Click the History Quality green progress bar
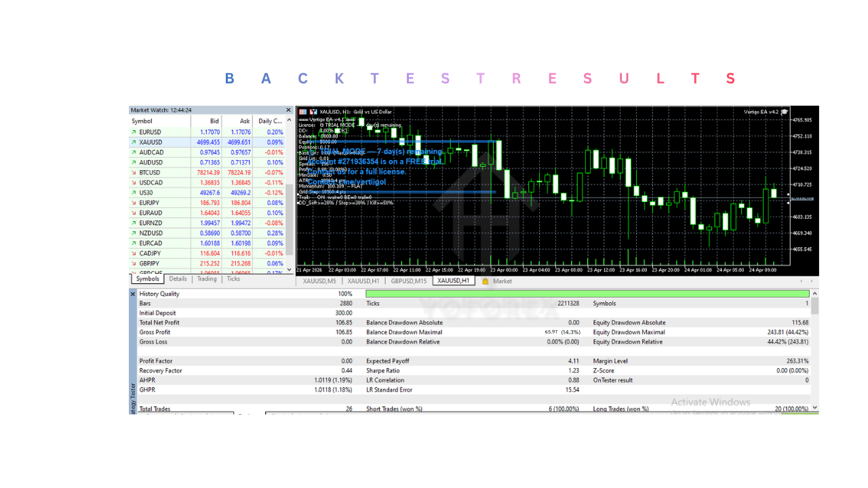 click(587, 294)
